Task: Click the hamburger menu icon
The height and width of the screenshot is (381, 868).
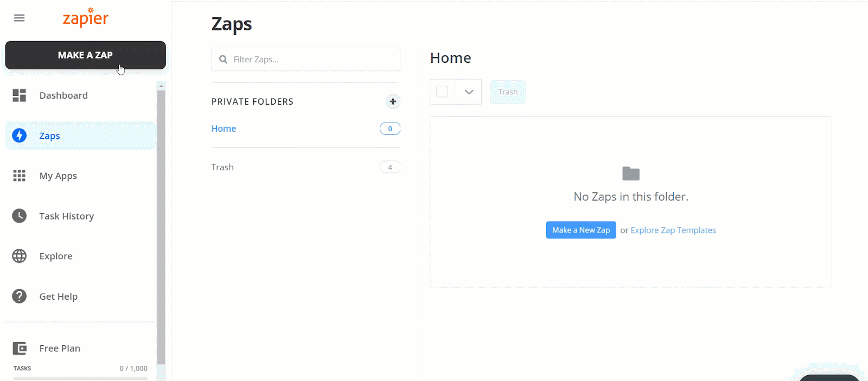Action: [x=20, y=18]
